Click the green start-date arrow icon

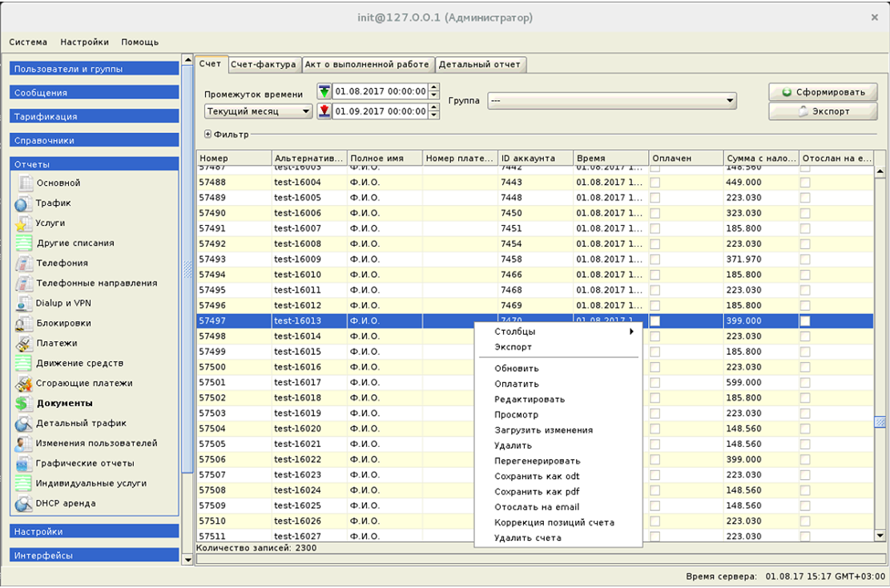tap(324, 91)
